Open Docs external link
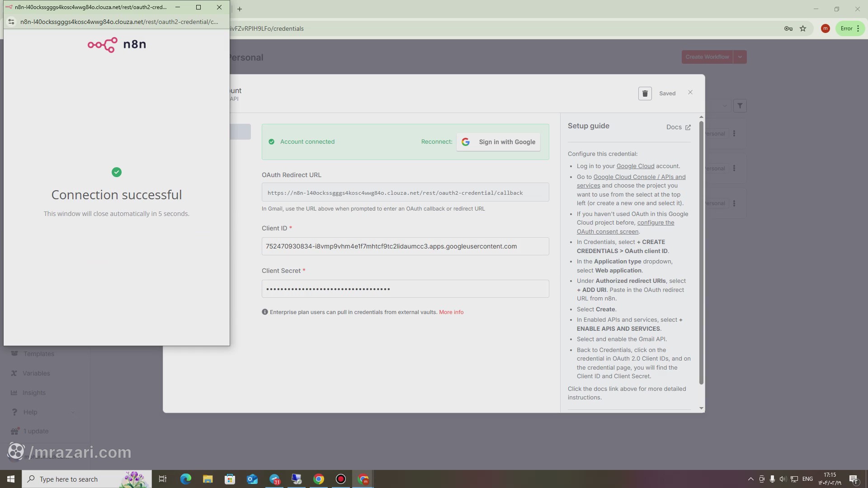The width and height of the screenshot is (868, 488). (678, 127)
